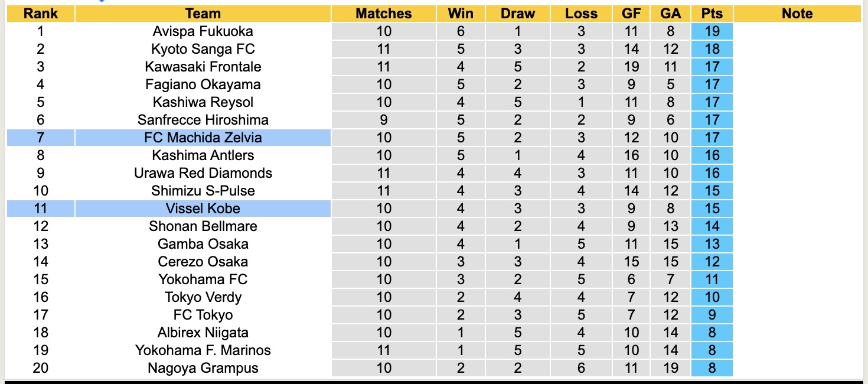Click the GF column header
Image resolution: width=868 pixels, height=384 pixels.
tap(631, 14)
